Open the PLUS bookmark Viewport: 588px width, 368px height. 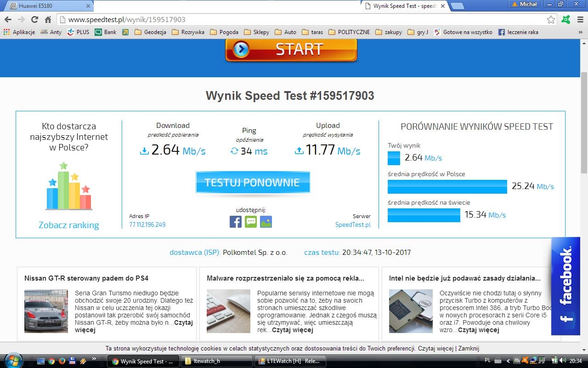point(78,32)
